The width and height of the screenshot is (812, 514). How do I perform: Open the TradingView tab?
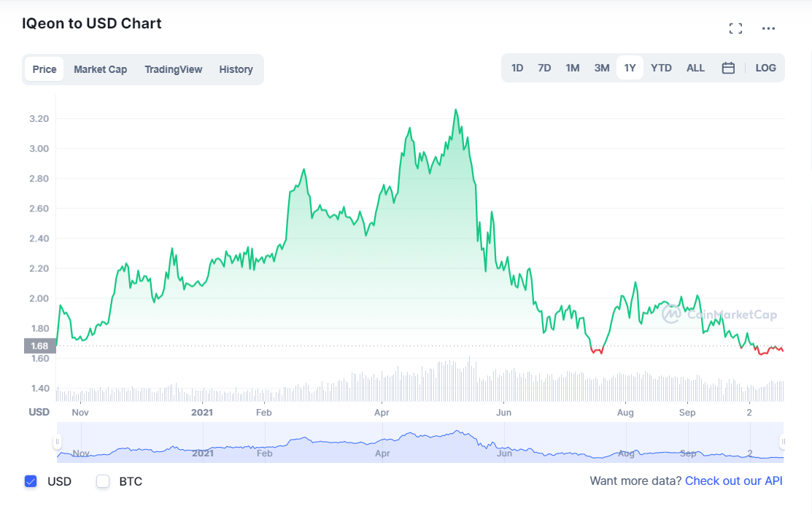click(174, 69)
